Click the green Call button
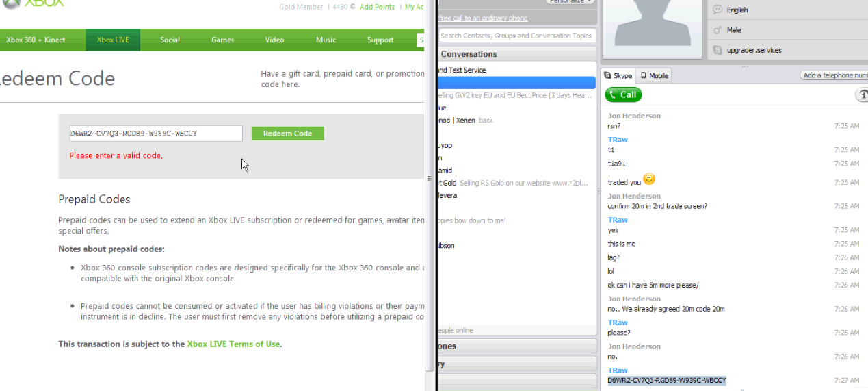Image resolution: width=868 pixels, height=391 pixels. coord(623,95)
